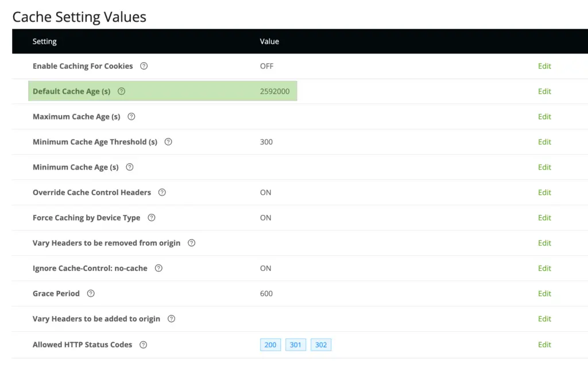Edit the Grace Period value
The height and width of the screenshot is (372, 588).
click(x=544, y=294)
